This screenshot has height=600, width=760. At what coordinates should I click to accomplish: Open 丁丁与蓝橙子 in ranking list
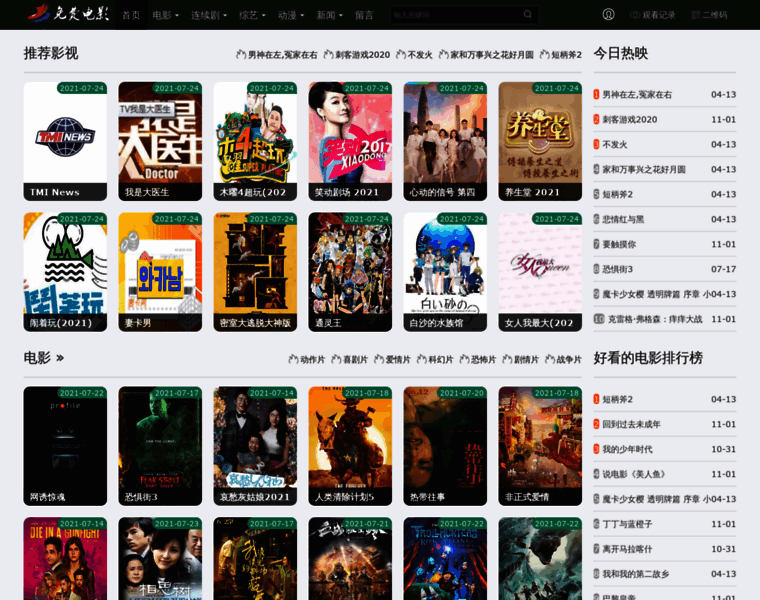tap(627, 524)
